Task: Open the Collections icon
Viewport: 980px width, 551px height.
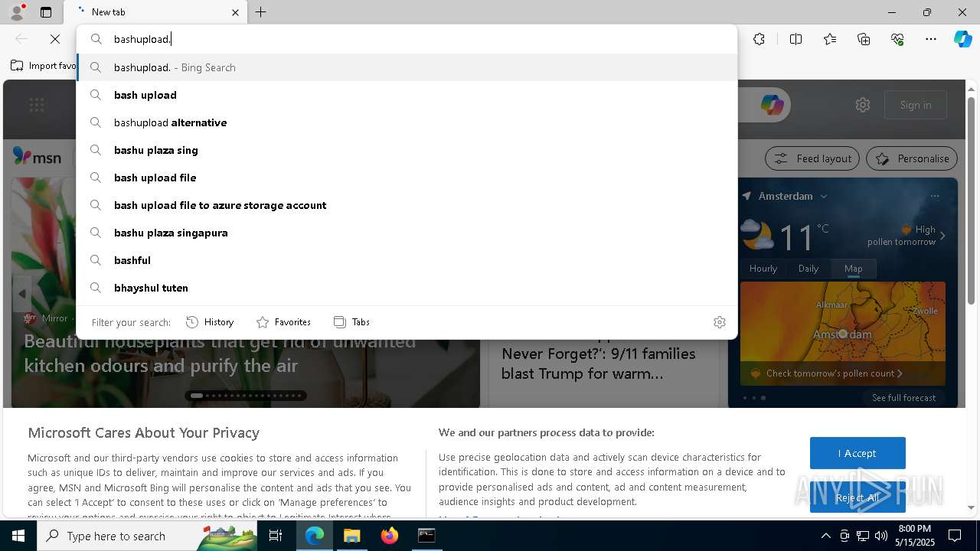Action: pyautogui.click(x=864, y=39)
